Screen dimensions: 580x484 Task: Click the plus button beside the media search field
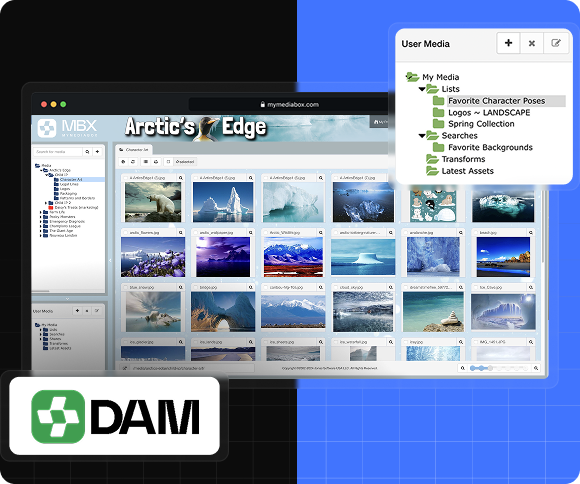point(97,152)
